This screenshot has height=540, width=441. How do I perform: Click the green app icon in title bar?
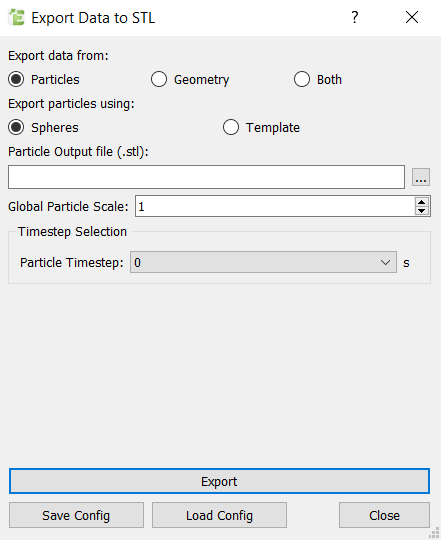(x=16, y=17)
